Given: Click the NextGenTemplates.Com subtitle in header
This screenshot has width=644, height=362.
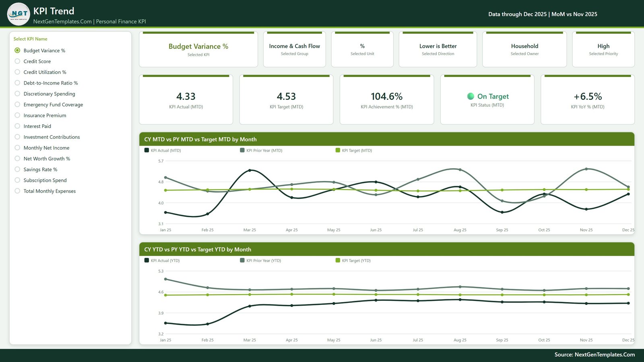Looking at the screenshot, I should (89, 22).
